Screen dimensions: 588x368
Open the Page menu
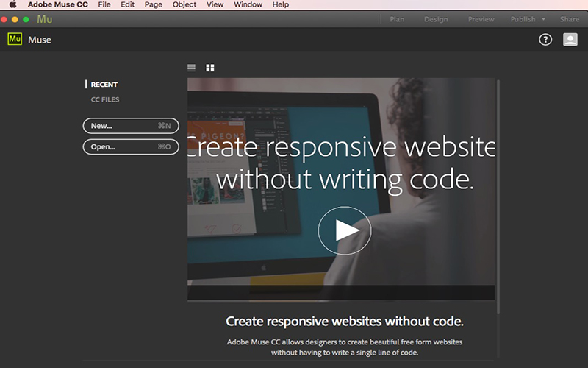[x=154, y=4]
